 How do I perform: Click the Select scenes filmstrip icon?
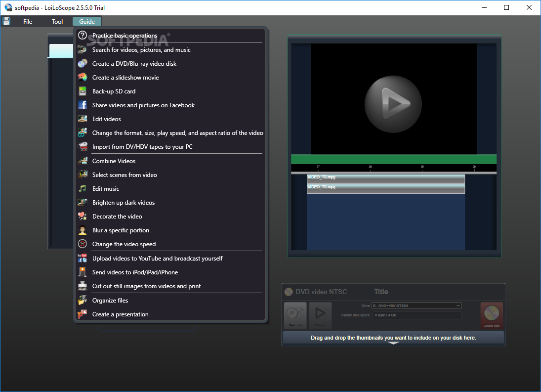(x=83, y=174)
